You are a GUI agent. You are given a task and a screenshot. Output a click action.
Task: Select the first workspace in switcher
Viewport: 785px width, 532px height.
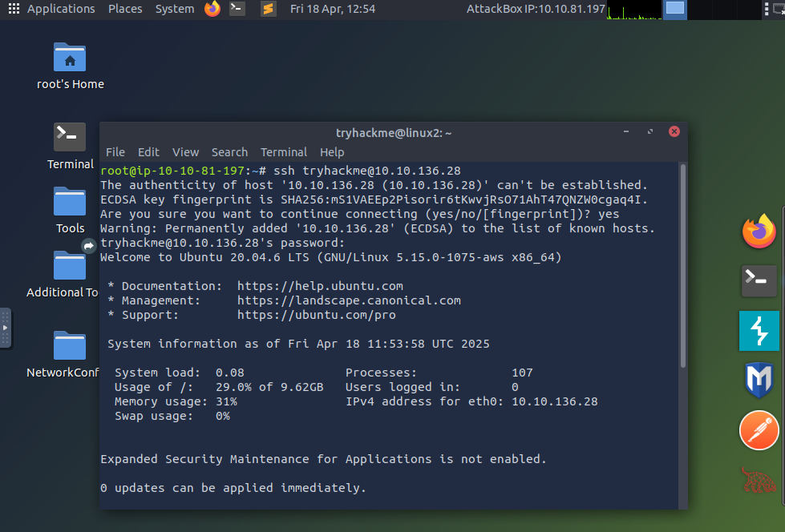point(675,10)
